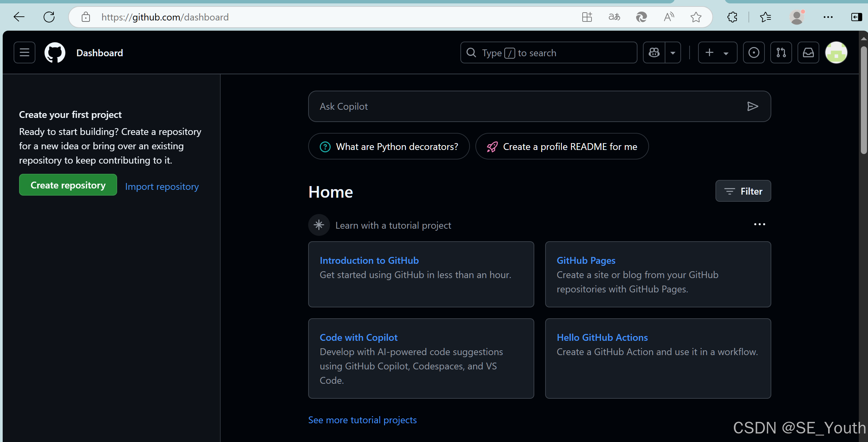The width and height of the screenshot is (868, 442).
Task: Click the browser Refresh button
Action: 49,17
